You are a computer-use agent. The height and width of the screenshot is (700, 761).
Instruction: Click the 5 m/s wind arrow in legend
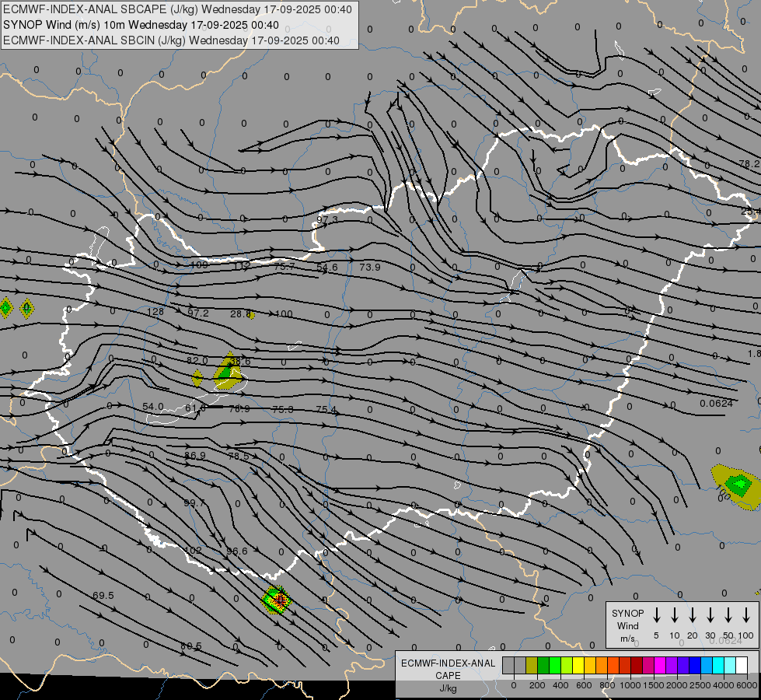[x=656, y=615]
